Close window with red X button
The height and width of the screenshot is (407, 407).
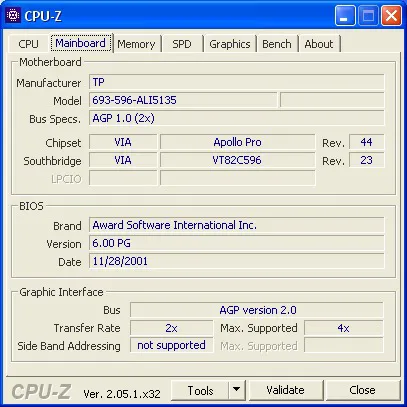[x=391, y=15]
